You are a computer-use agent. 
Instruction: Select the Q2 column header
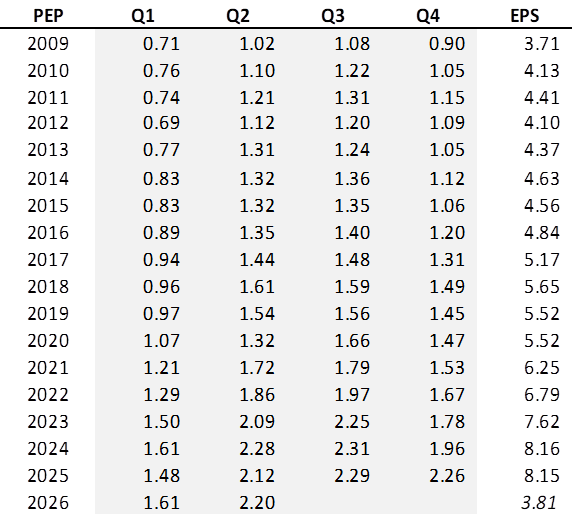(x=238, y=16)
